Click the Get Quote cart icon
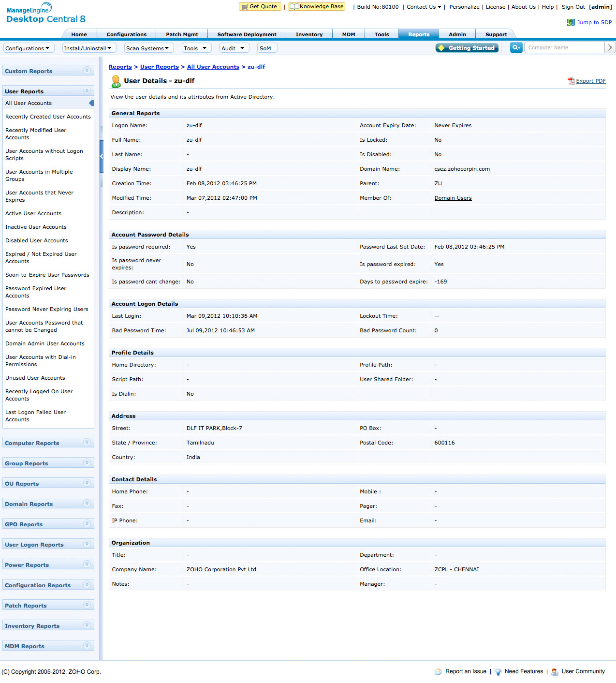 (244, 7)
